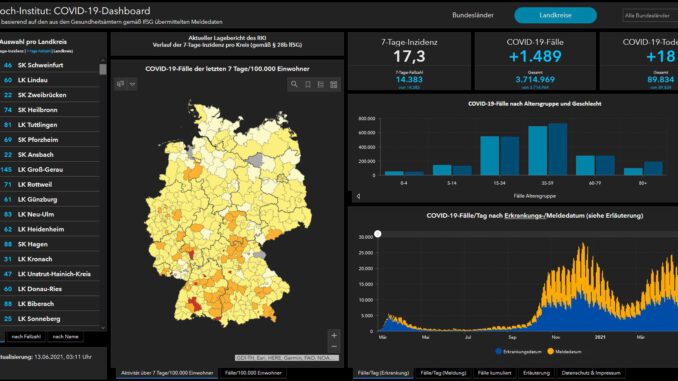
Task: Click the Landkreis list scrollbar thumb
Action: coord(102,69)
